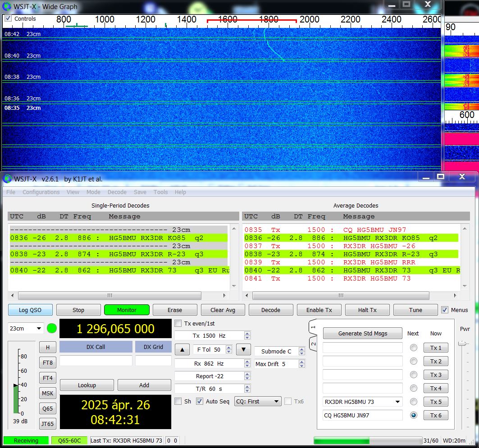Select the Next radio button for Tx 3
This screenshot has width=479, height=448.
pyautogui.click(x=414, y=375)
